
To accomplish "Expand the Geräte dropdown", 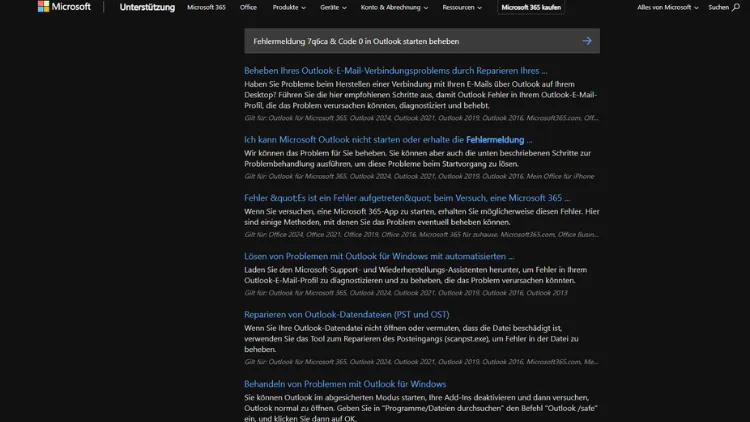I will click(x=333, y=7).
